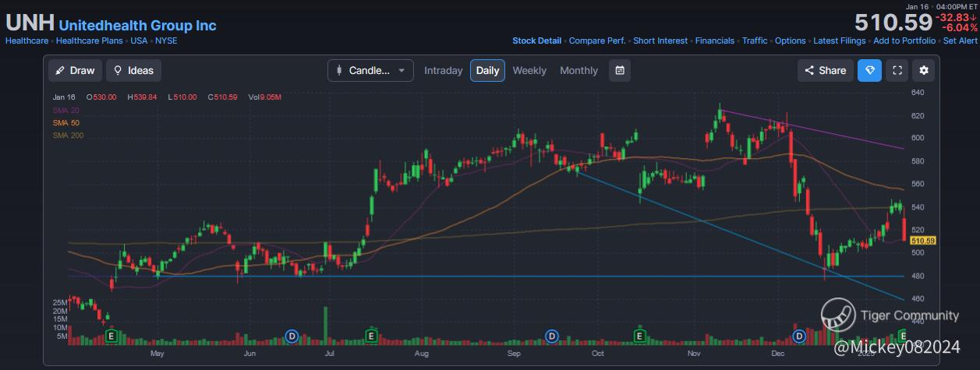
Task: Click the Jan 16 04:00PM ET timestamp
Action: click(x=941, y=6)
